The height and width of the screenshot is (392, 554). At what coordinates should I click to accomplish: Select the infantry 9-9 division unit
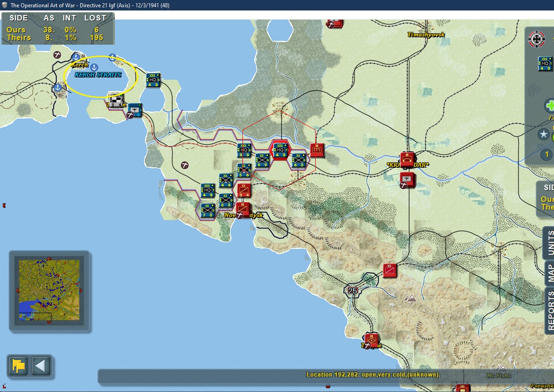pos(262,160)
